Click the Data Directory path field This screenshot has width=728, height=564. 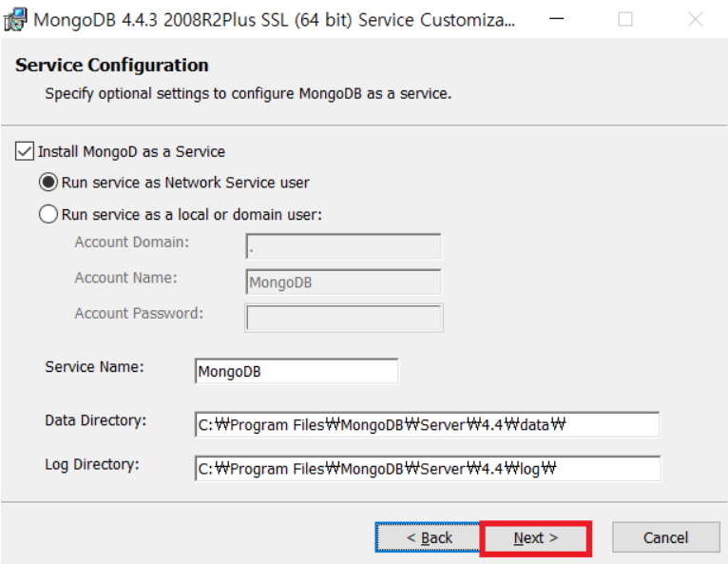427,424
